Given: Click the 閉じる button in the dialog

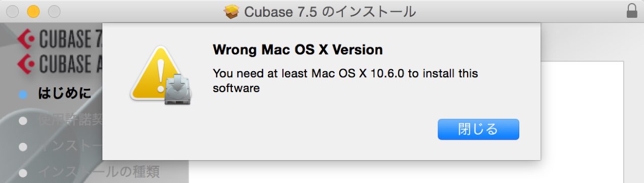Looking at the screenshot, I should [x=478, y=129].
